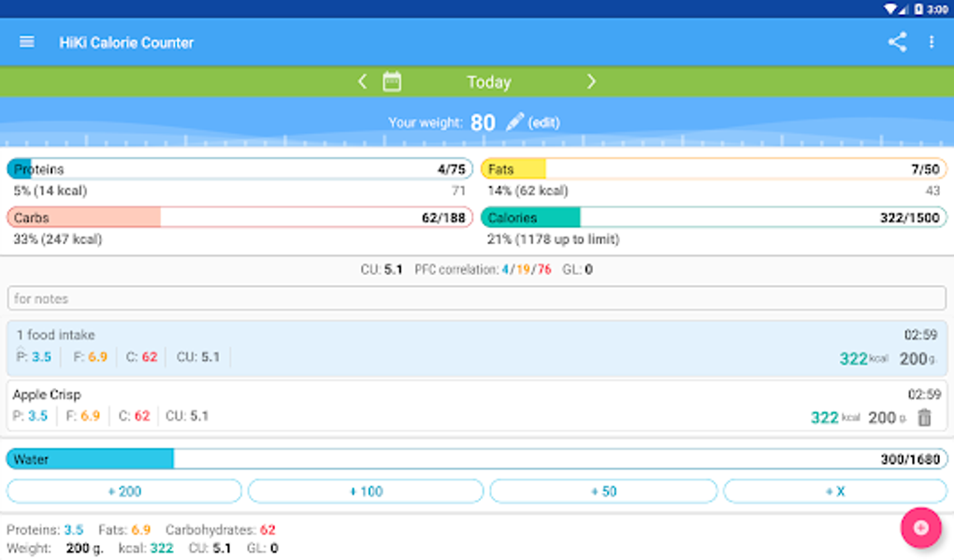Click the Fats progress bar

click(715, 169)
